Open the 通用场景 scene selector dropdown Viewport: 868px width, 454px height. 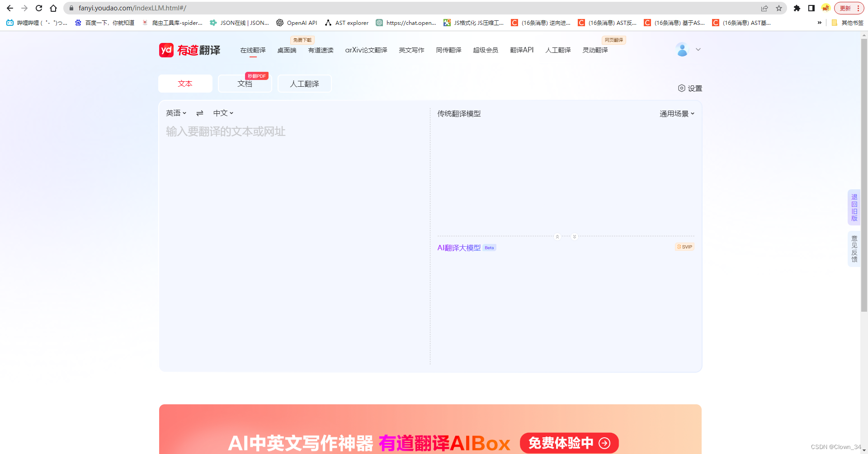pyautogui.click(x=676, y=113)
